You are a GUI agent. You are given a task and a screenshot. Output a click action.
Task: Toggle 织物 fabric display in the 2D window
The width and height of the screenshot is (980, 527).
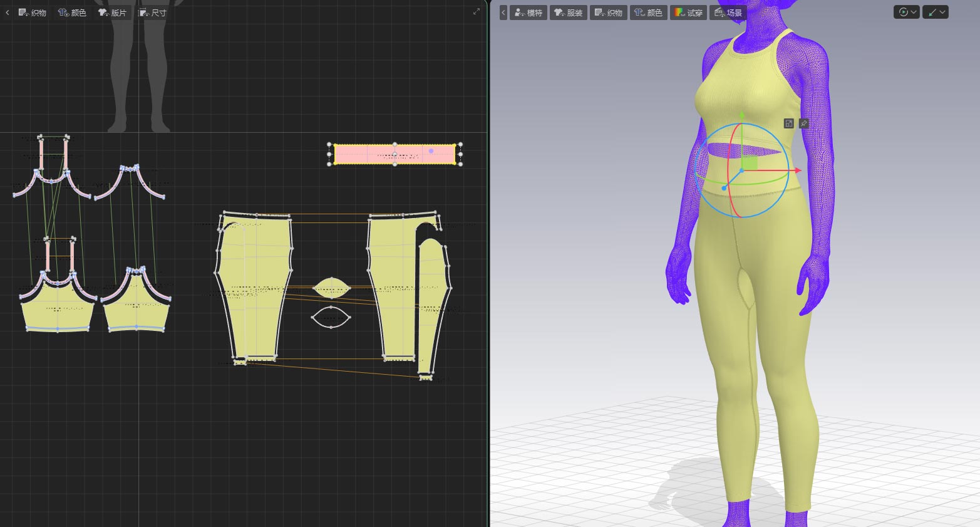tap(33, 13)
